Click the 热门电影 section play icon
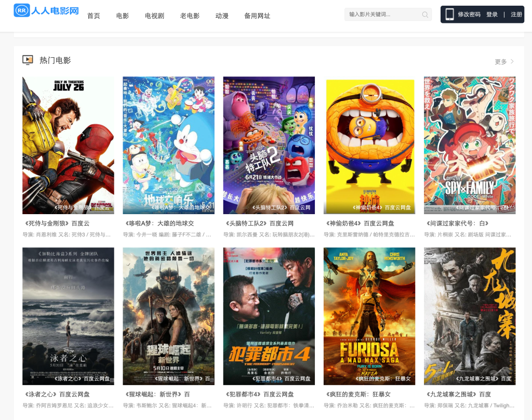 click(x=28, y=60)
